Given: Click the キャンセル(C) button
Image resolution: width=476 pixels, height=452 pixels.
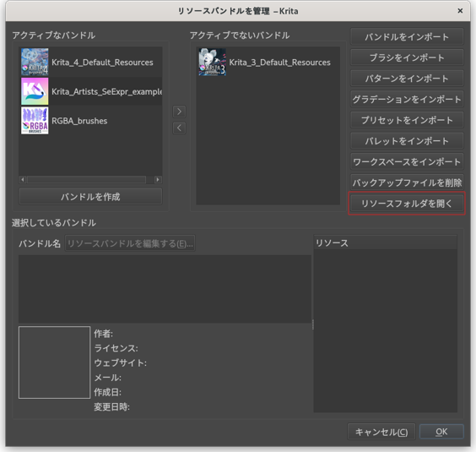Looking at the screenshot, I should (381, 432).
